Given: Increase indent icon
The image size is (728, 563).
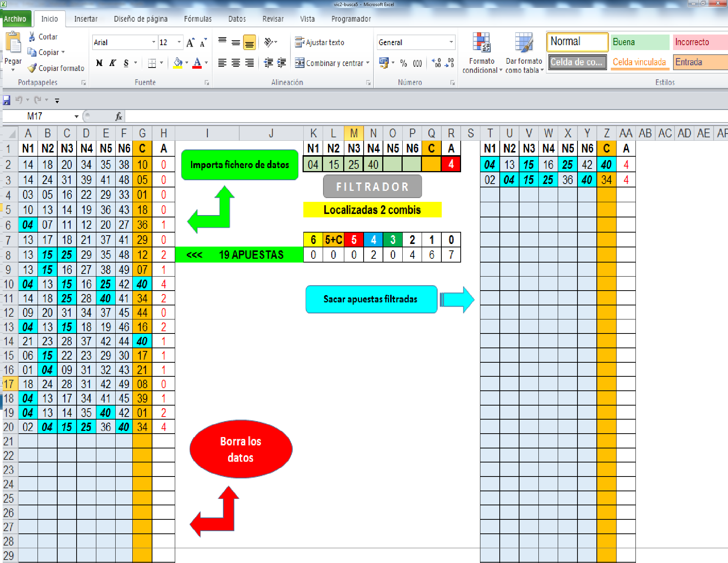Looking at the screenshot, I should tap(281, 63).
